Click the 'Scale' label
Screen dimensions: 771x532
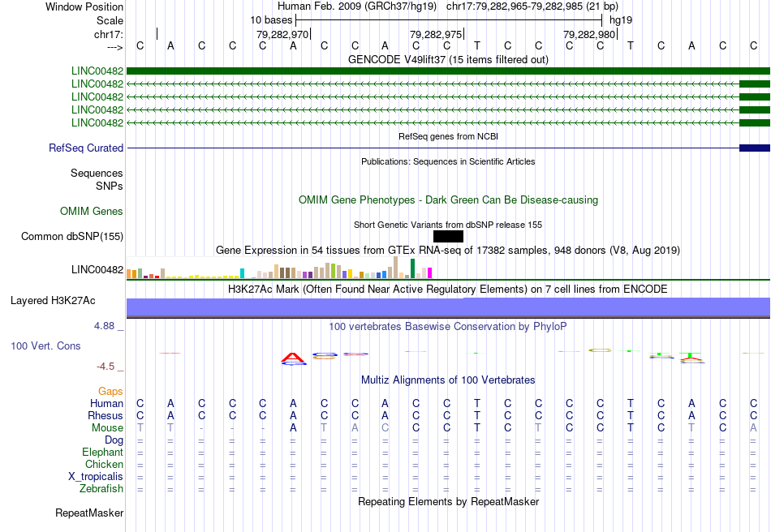click(110, 20)
